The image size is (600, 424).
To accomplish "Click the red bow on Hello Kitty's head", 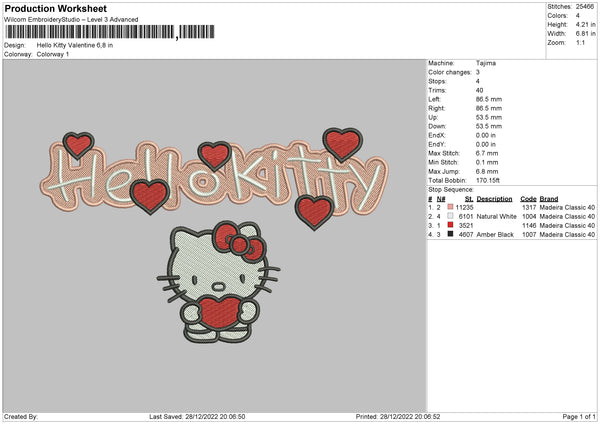I will pos(239,241).
